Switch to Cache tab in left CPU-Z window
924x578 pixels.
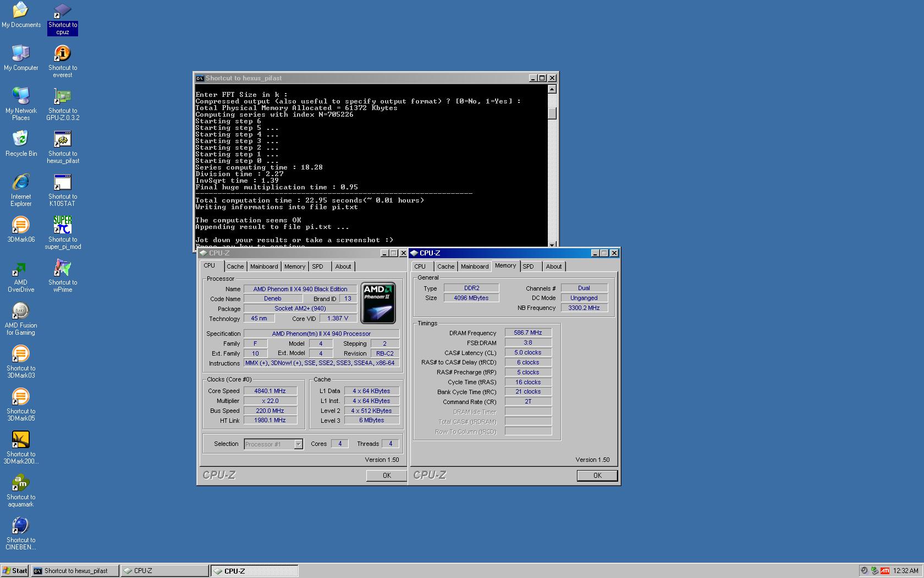click(x=235, y=266)
